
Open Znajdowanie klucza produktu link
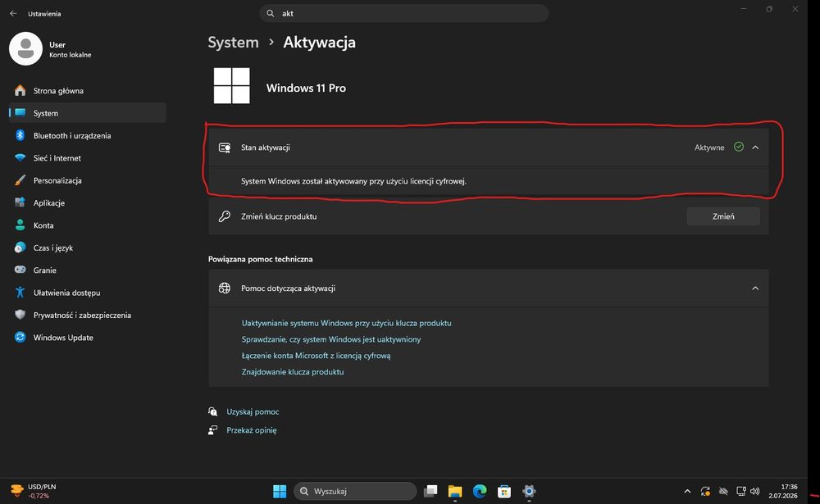[293, 372]
